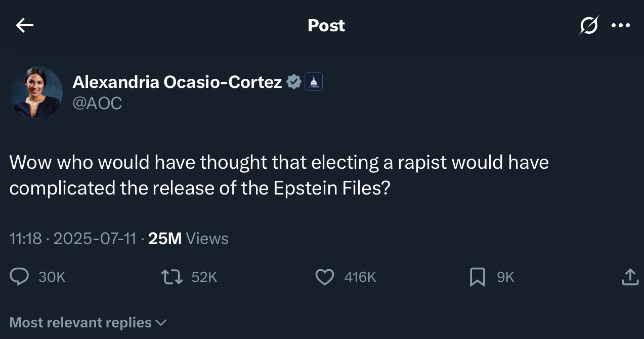Open the three-dot more options menu
The image size is (644, 339).
(x=621, y=25)
